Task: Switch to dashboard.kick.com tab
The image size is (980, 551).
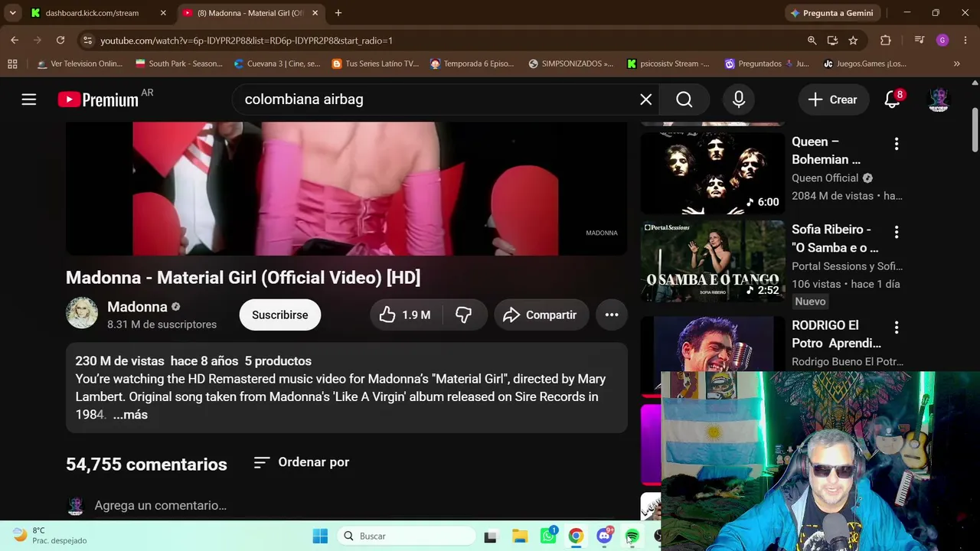Action: pyautogui.click(x=92, y=13)
